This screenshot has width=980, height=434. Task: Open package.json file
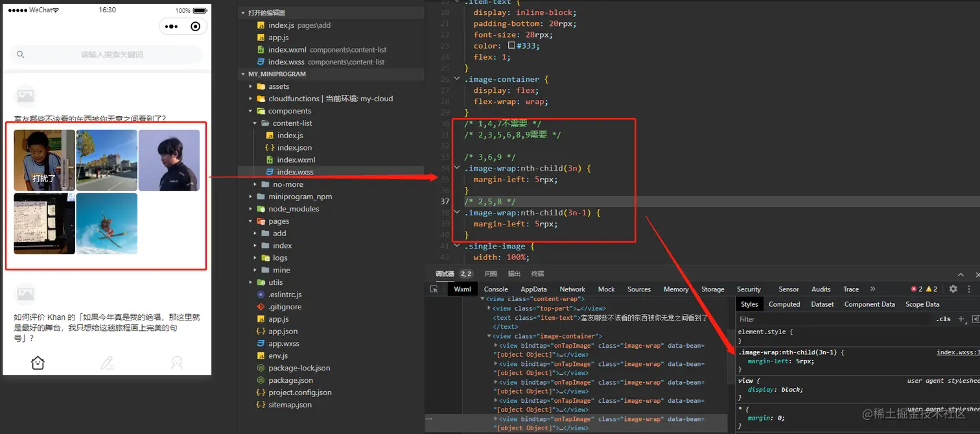click(x=291, y=380)
